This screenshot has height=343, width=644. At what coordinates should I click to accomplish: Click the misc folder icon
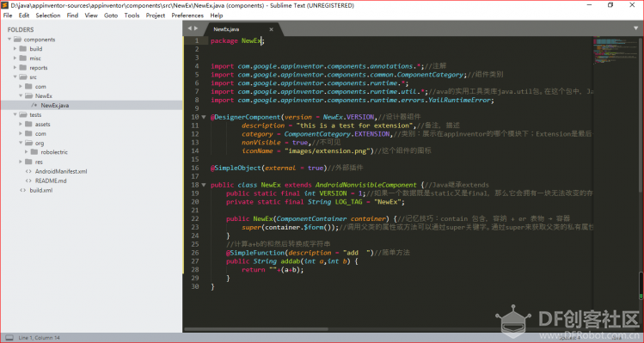pos(23,58)
